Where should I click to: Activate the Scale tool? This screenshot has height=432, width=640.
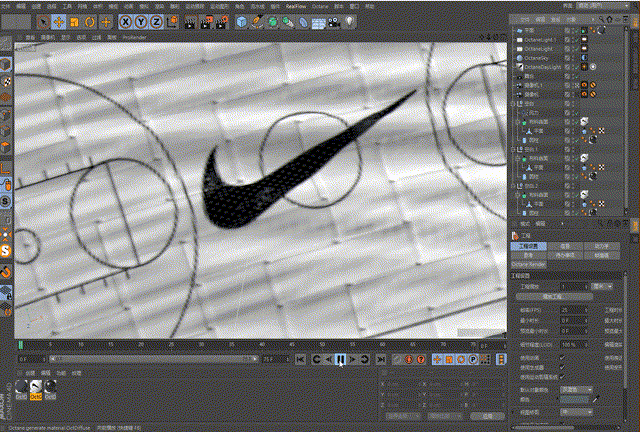74,22
